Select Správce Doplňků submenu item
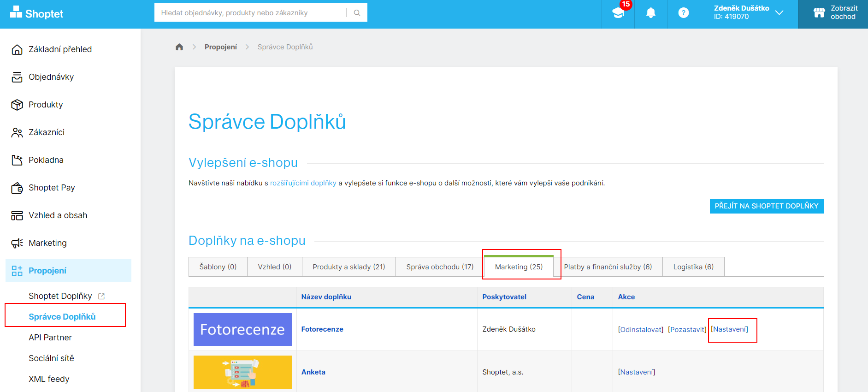The height and width of the screenshot is (392, 868). (62, 317)
